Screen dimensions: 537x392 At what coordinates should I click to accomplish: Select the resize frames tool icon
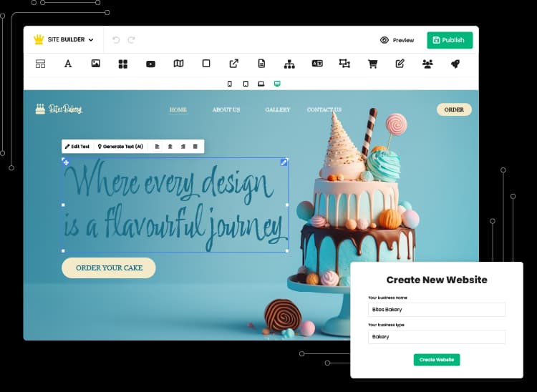tap(344, 63)
